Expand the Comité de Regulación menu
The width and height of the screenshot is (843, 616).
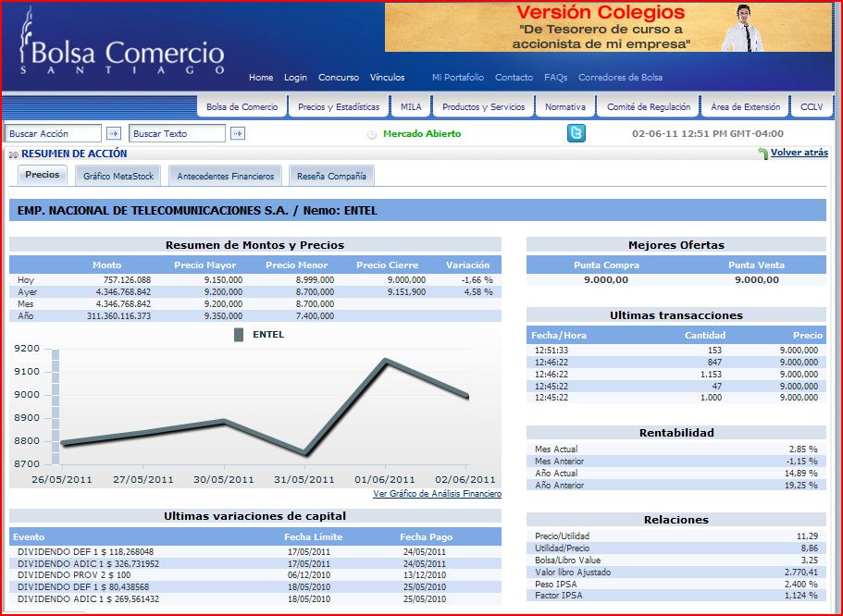pyautogui.click(x=649, y=107)
